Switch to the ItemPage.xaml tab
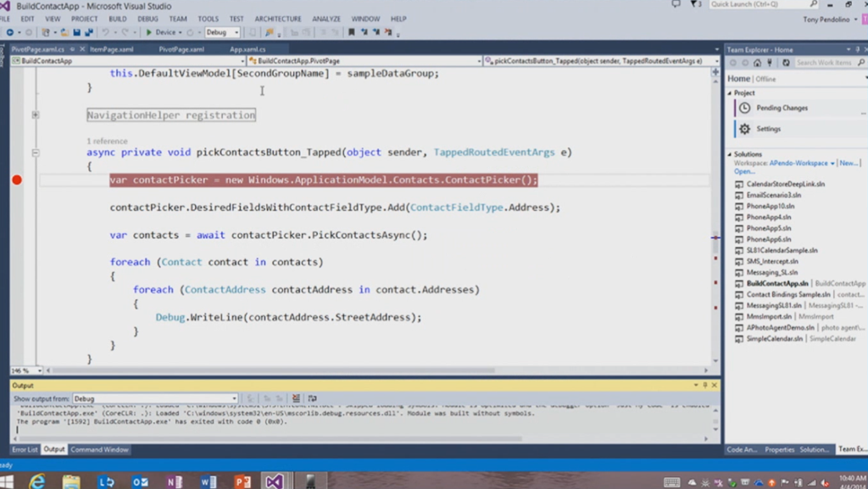 pos(111,49)
